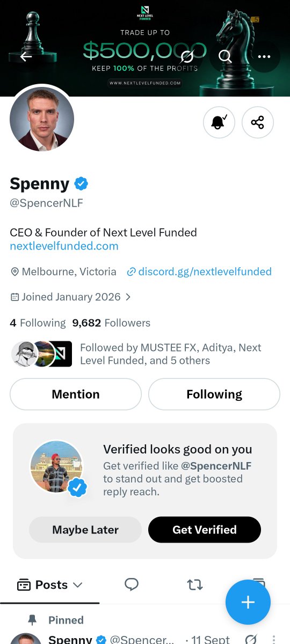Expand the Posts filter dropdown
Image resolution: width=290 pixels, height=644 pixels.
[50, 584]
